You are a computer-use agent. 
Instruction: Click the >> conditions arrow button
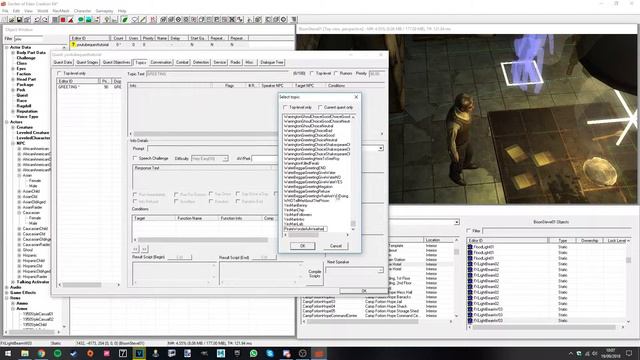click(144, 249)
